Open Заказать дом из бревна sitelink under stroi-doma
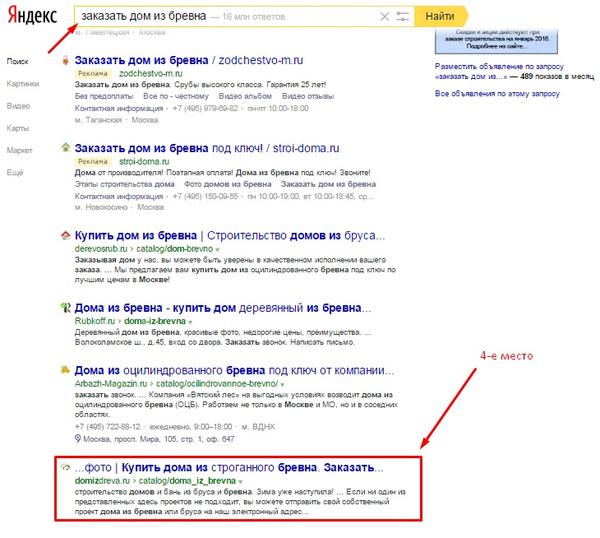Image resolution: width=600 pixels, height=538 pixels. tap(328, 184)
